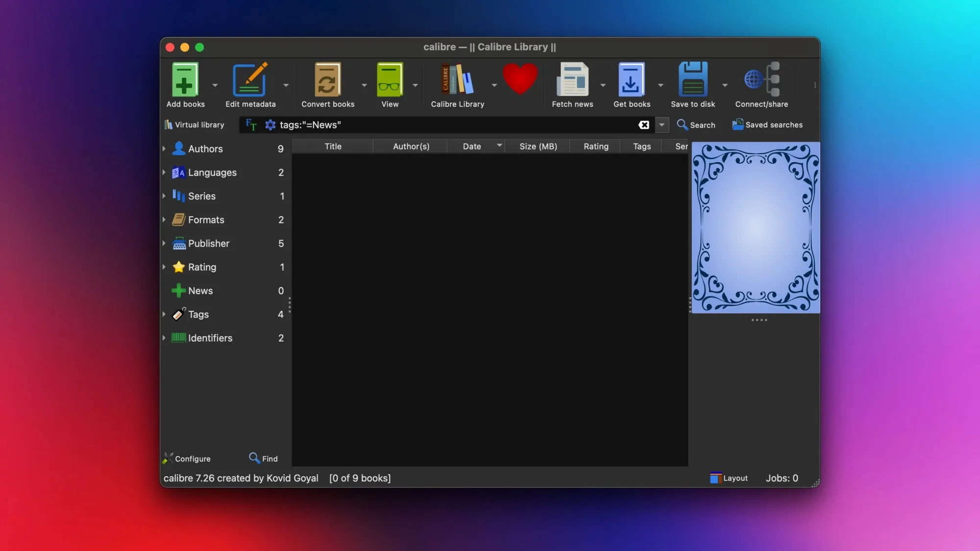The image size is (980, 551).
Task: Click the book cover preview image
Action: tap(755, 227)
